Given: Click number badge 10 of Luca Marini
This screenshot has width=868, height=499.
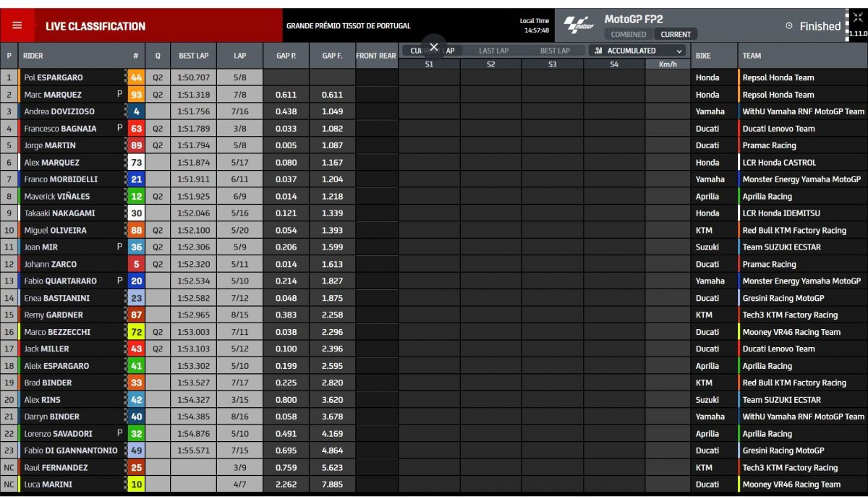Looking at the screenshot, I should click(135, 485).
